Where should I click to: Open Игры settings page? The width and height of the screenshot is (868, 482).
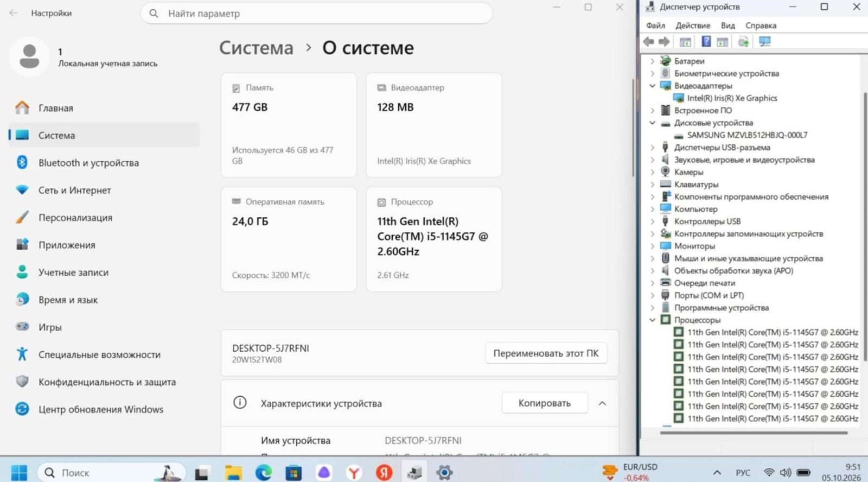(x=104, y=327)
